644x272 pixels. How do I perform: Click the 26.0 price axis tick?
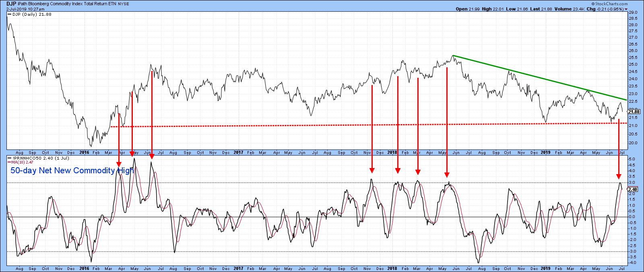point(633,51)
